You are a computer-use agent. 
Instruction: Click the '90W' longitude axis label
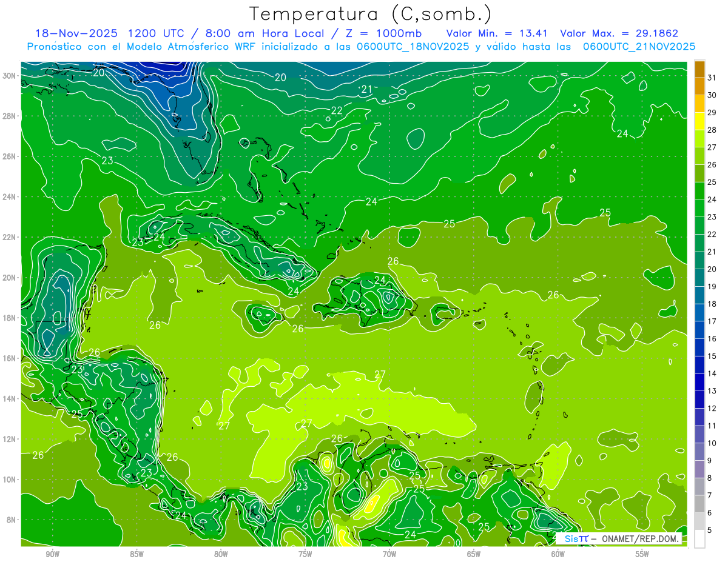(x=52, y=554)
